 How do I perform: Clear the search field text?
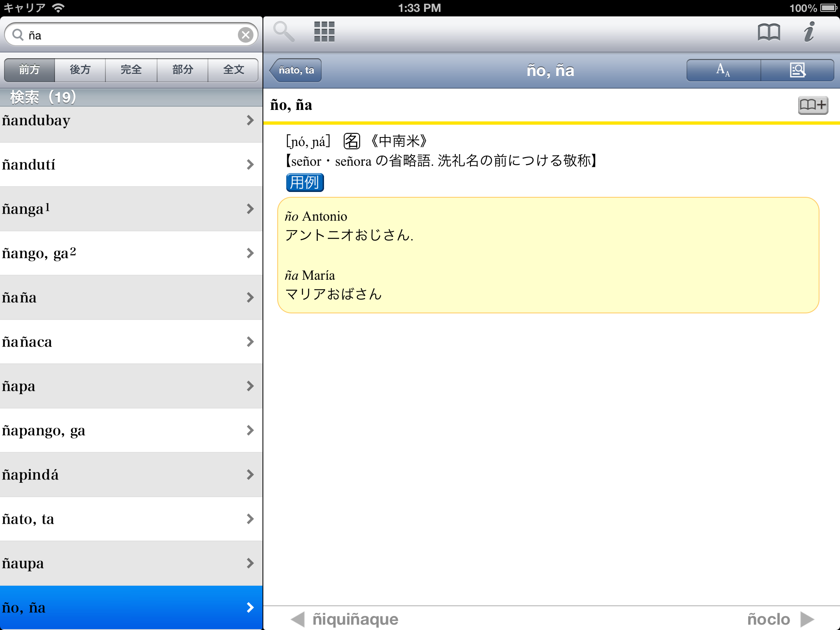pos(245,35)
